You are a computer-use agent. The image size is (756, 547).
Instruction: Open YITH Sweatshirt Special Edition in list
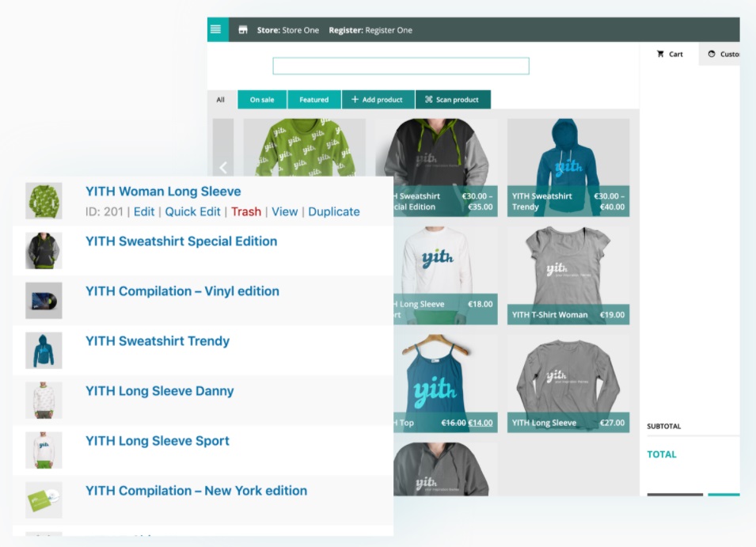point(181,241)
